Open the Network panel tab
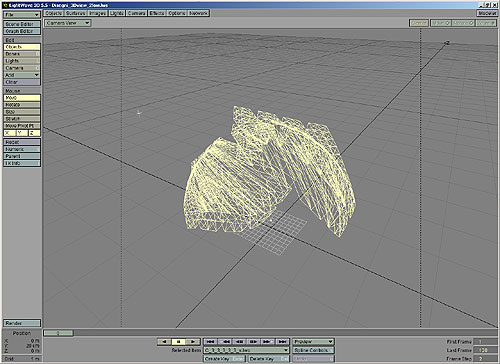 [x=199, y=13]
